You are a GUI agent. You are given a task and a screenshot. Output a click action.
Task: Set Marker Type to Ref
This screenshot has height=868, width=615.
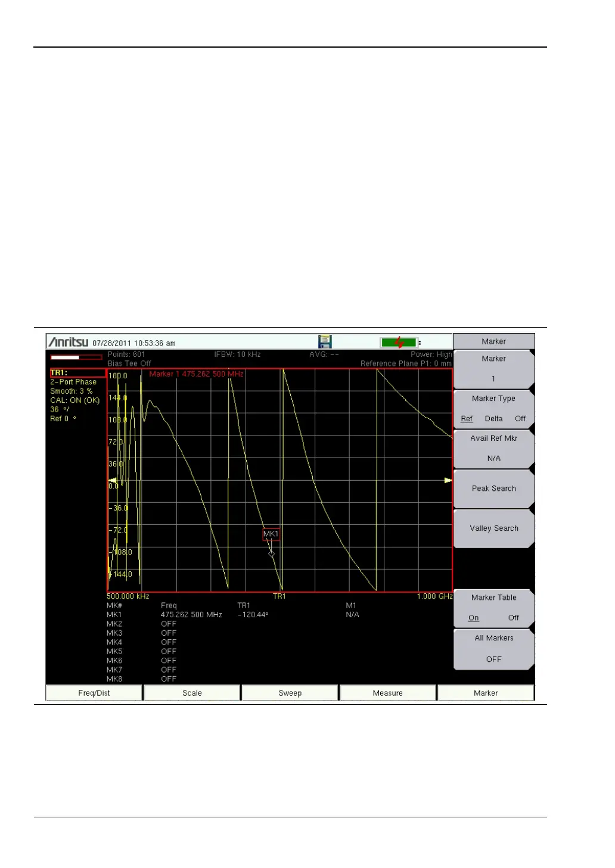pyautogui.click(x=467, y=419)
